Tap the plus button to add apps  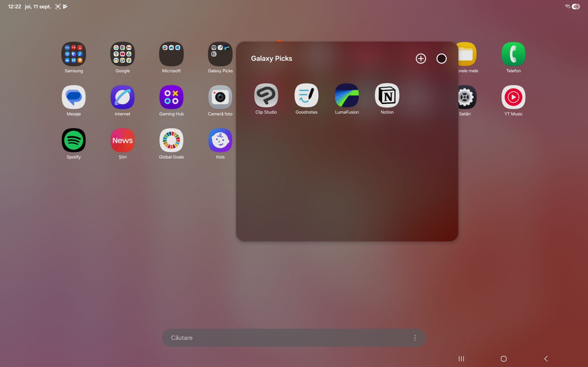pyautogui.click(x=421, y=59)
